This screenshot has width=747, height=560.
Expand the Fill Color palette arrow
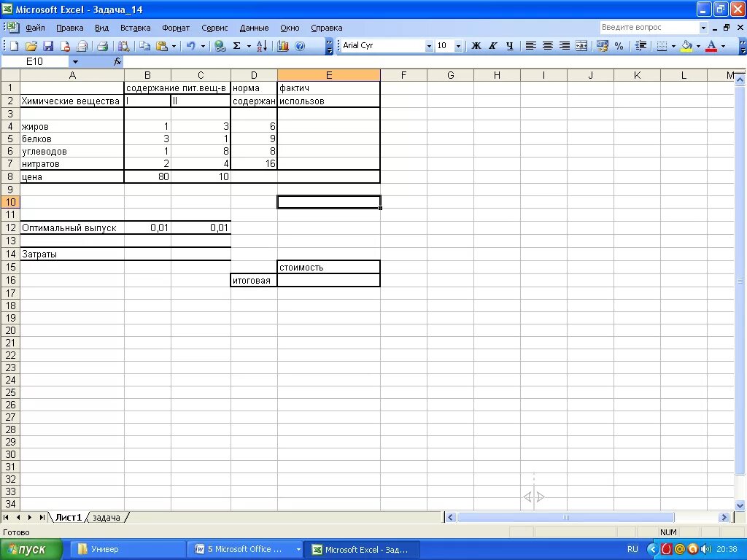point(698,46)
